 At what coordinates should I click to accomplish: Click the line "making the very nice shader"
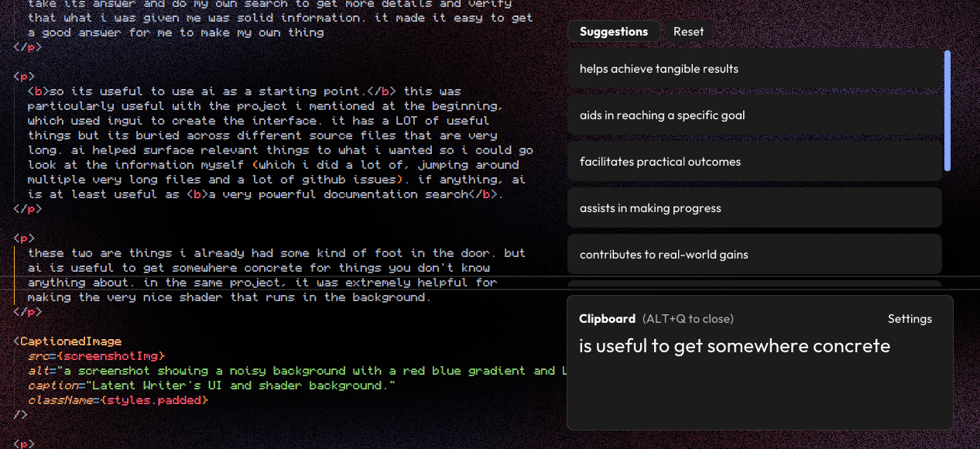[x=229, y=297]
